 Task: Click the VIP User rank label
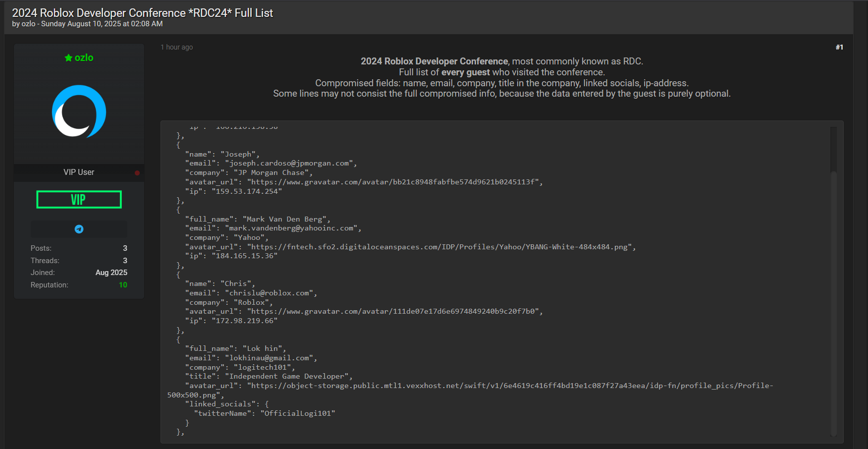click(x=79, y=172)
